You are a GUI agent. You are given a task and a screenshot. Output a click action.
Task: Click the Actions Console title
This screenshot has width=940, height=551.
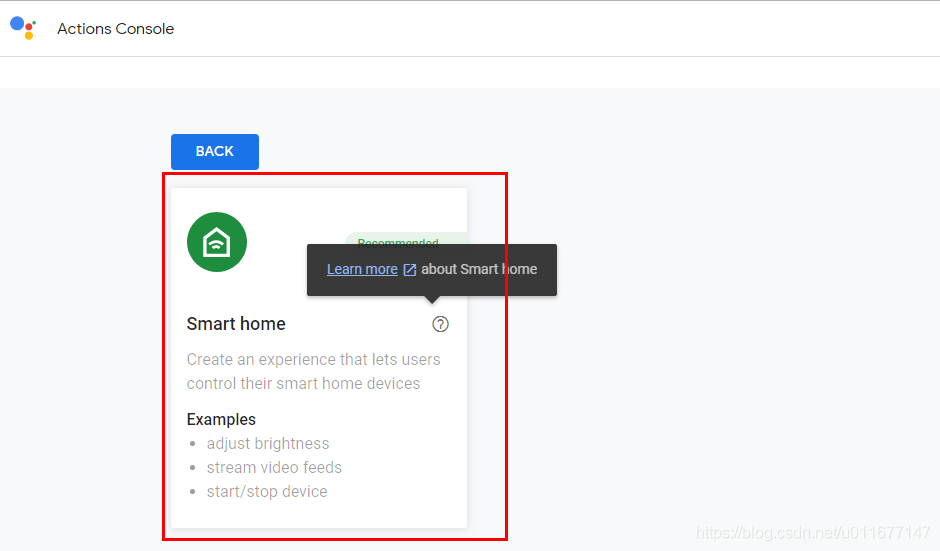pyautogui.click(x=116, y=29)
